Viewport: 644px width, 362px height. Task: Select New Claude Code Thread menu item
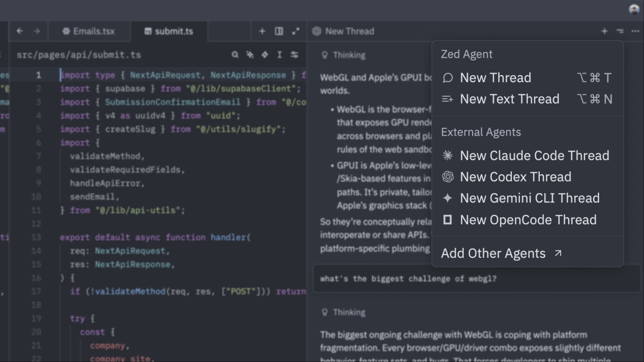point(534,155)
